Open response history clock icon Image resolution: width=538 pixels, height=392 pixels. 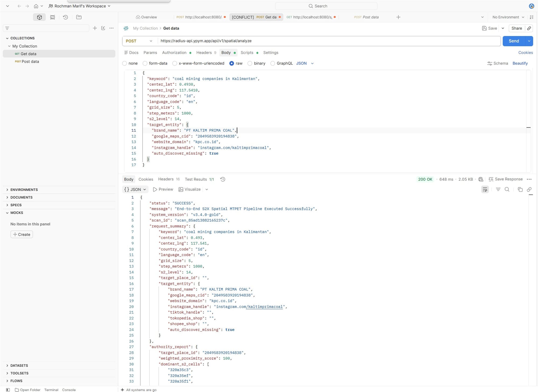[222, 179]
